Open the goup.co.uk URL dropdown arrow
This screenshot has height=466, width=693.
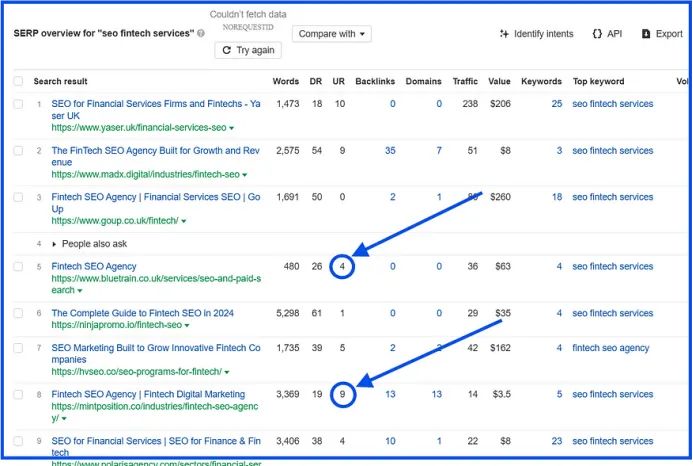click(184, 221)
